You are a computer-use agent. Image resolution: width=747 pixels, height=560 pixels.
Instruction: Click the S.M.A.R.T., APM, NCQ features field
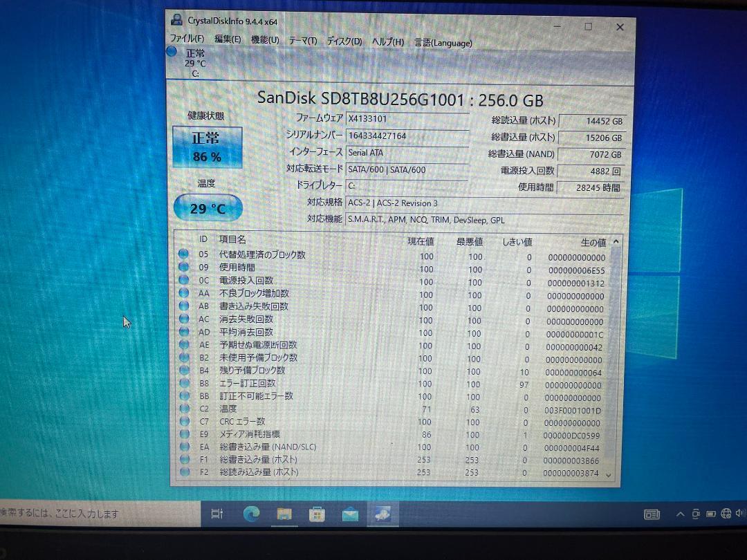click(484, 220)
